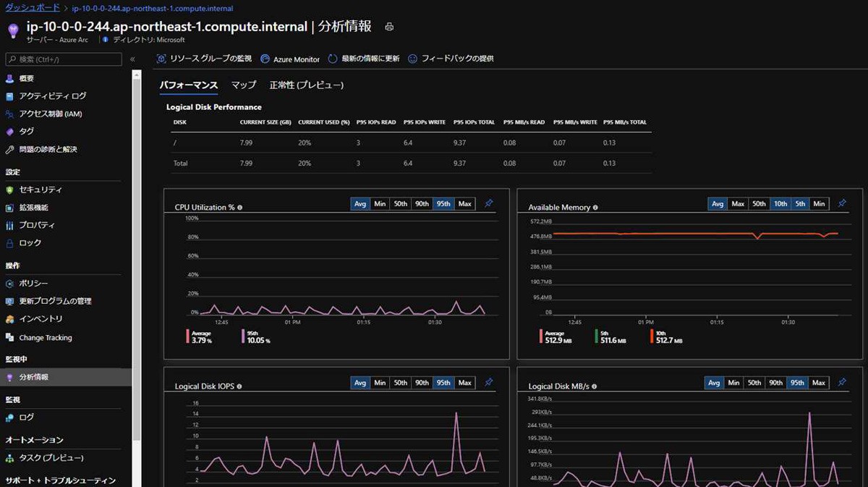Click the search box 検索 (Ctrl+/)
The height and width of the screenshot is (487, 868).
click(64, 59)
